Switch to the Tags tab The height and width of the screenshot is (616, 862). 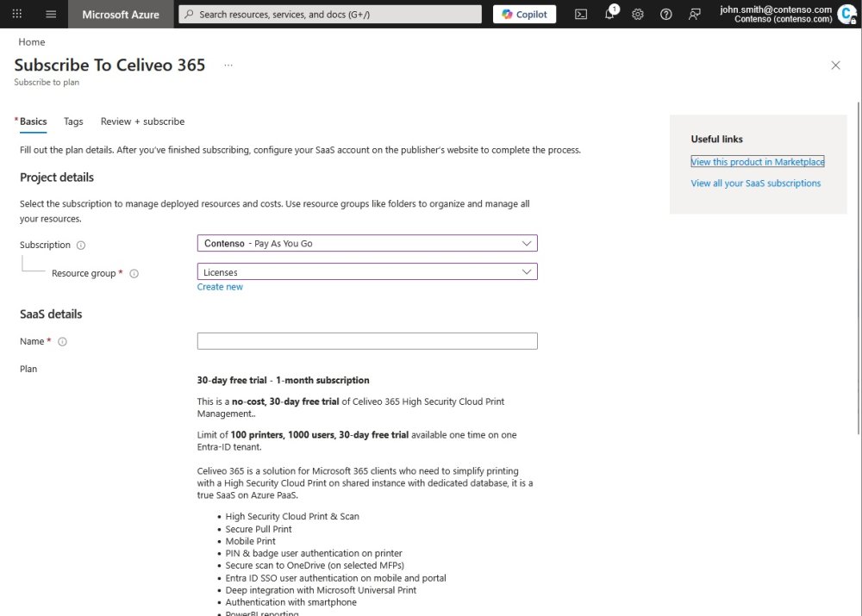pos(73,121)
